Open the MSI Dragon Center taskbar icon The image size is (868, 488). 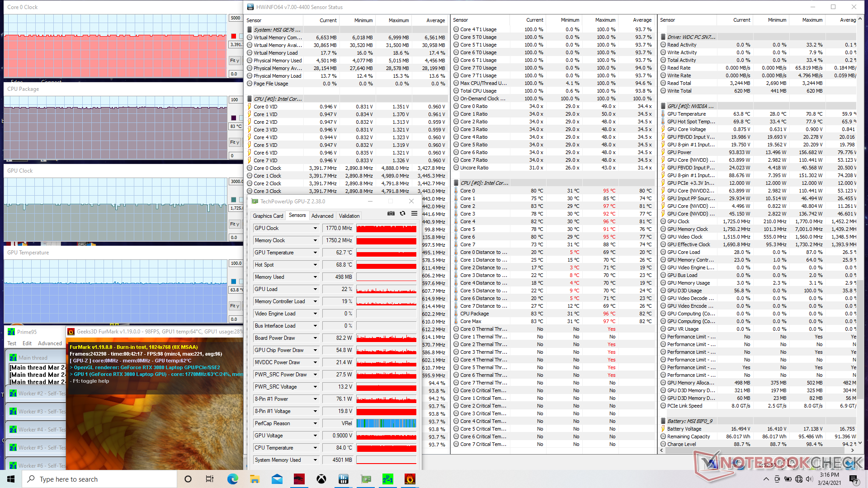299,479
